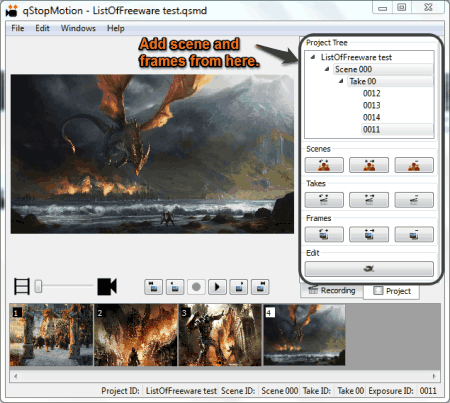This screenshot has height=403, width=450.
Task: Click the video camera icon right of slider
Action: tap(107, 287)
